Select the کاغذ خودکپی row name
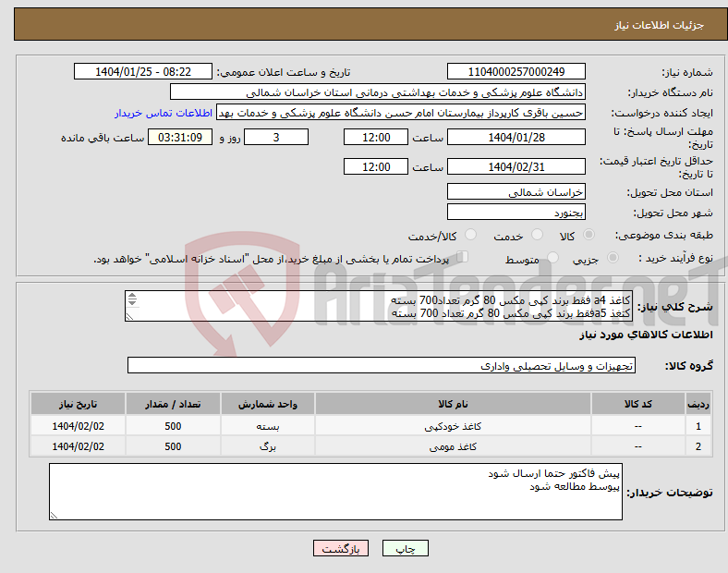This screenshot has height=573, width=728. [453, 426]
